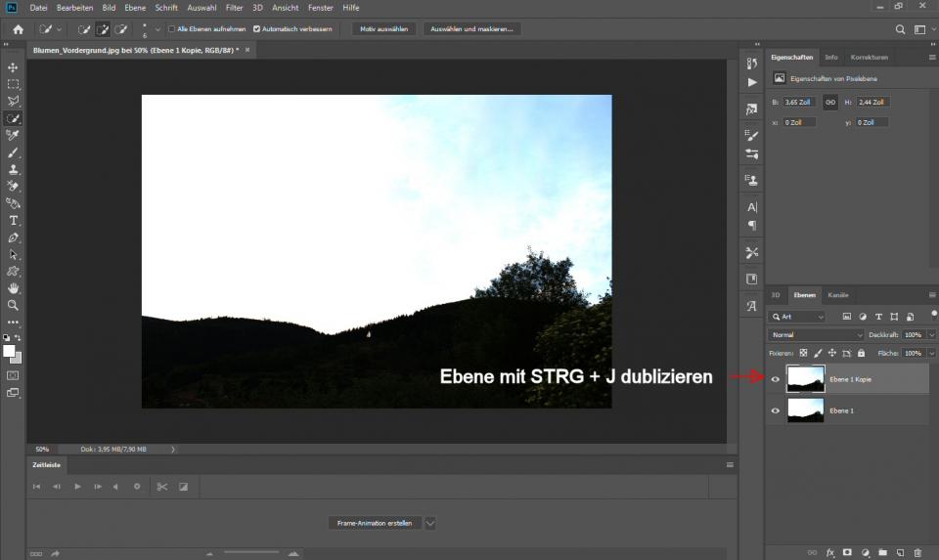939x560 pixels.
Task: Switch to the Kanäle tab
Action: pos(838,294)
